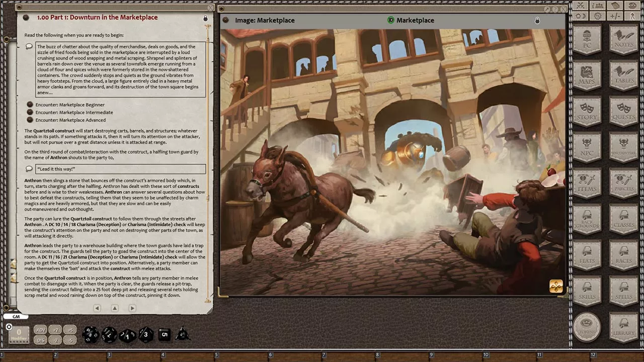Toggle the DIS disadvantage button

41,340
